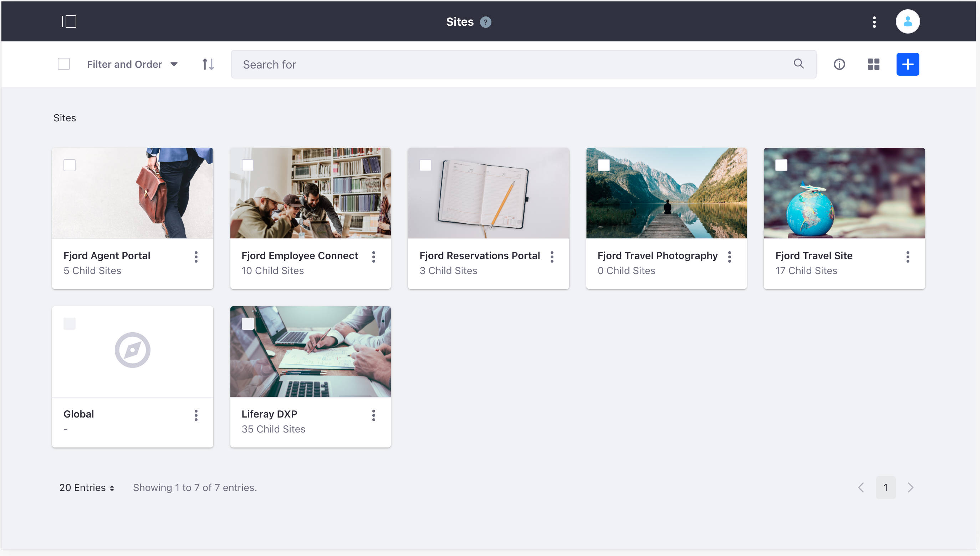Toggle the select-all checkbox near Filter and Order
980x556 pixels.
64,64
